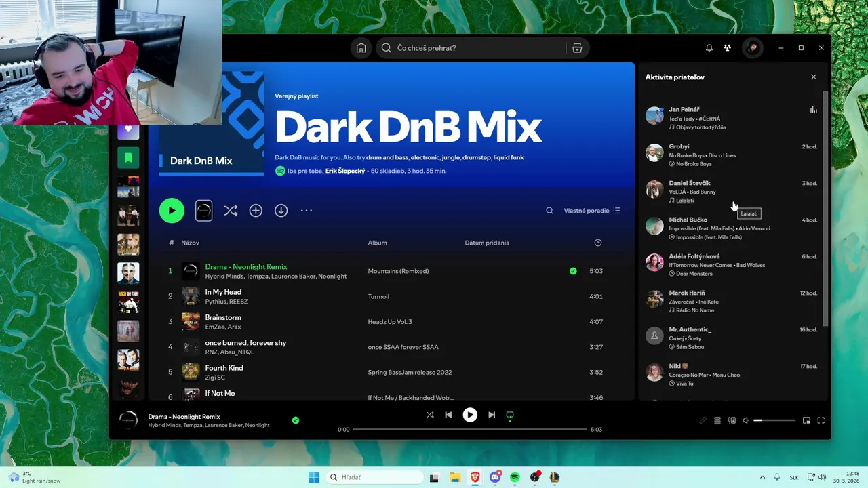
Task: Sort by Dátum pridania column header
Action: (x=487, y=243)
